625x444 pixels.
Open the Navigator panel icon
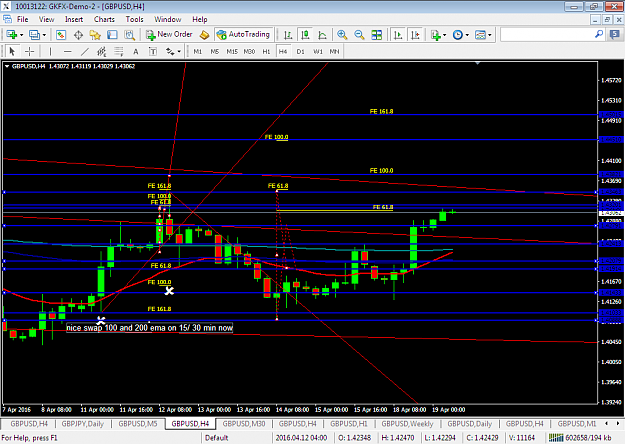(95, 35)
